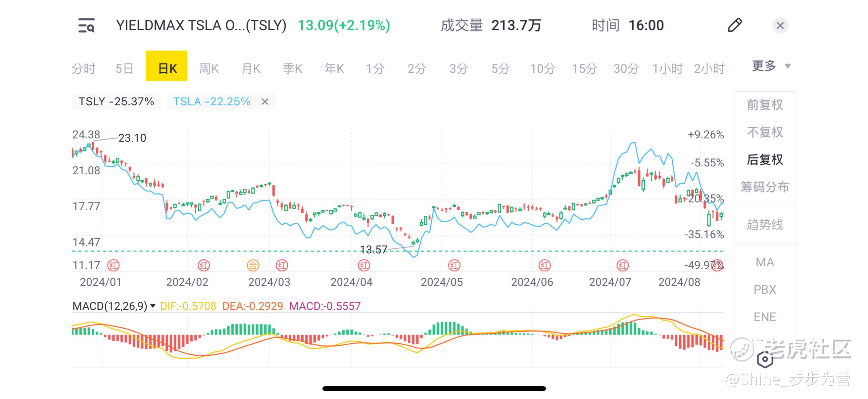This screenshot has height=399, width=868.
Task: Select 后复权 adjustment mode
Action: point(765,159)
